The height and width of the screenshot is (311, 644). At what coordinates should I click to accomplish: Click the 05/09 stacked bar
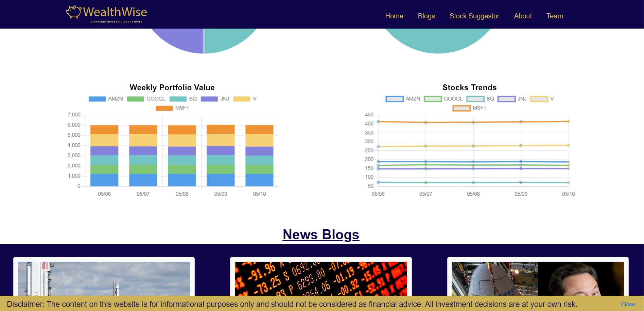(x=221, y=155)
